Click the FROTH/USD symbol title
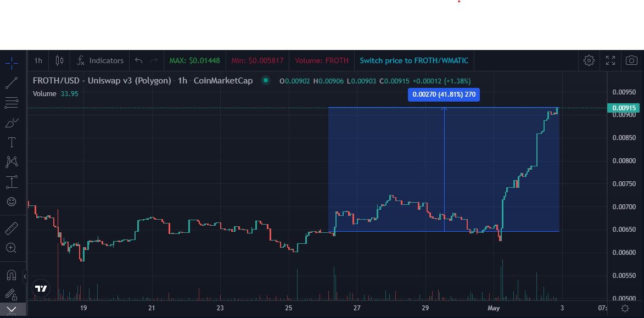 pos(102,81)
